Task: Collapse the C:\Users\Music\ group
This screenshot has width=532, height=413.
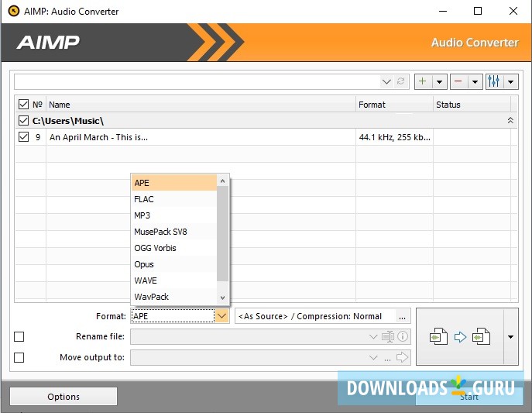Action: point(510,120)
